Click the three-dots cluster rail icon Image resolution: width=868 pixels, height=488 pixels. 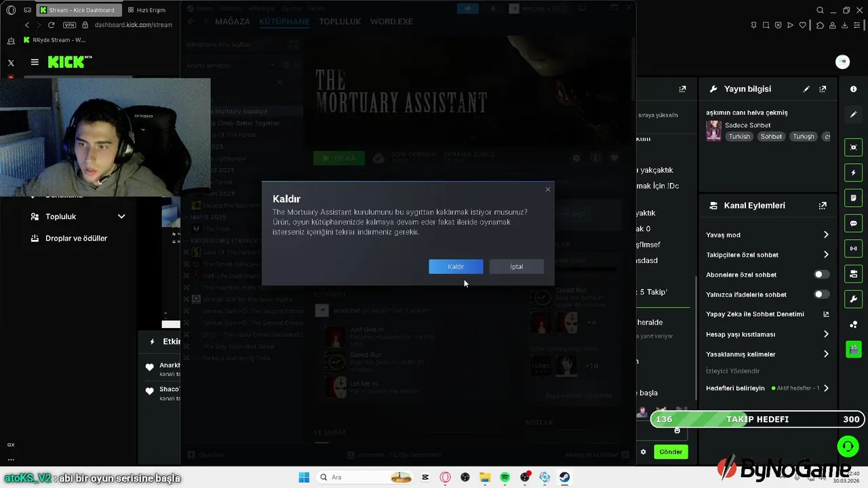(x=853, y=325)
